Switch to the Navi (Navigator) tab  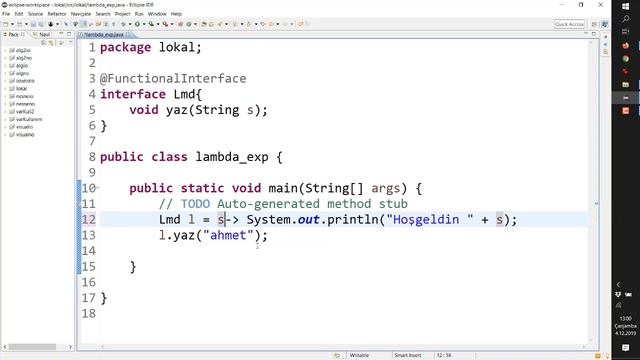(42, 34)
